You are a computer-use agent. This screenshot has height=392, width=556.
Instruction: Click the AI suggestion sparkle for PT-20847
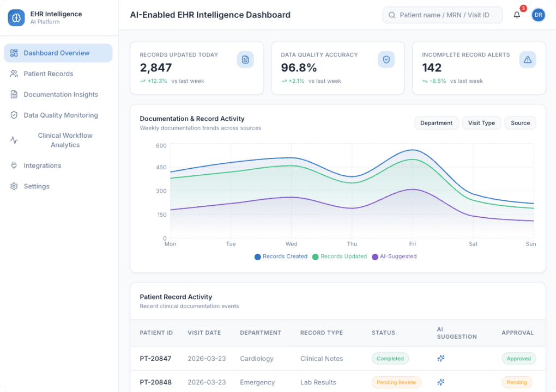click(x=440, y=358)
